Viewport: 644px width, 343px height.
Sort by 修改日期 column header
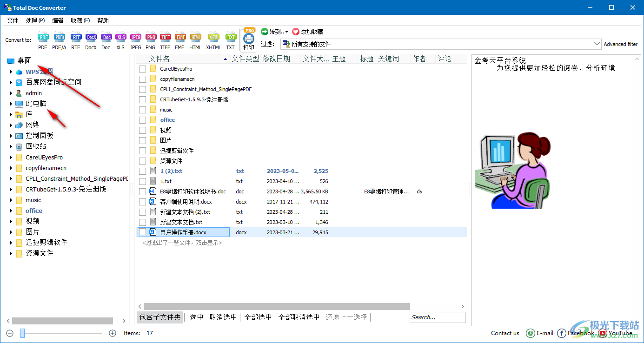point(276,59)
